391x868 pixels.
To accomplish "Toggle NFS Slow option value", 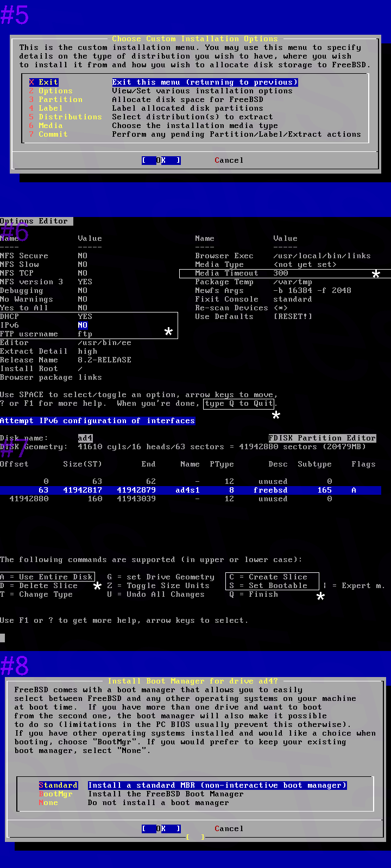I will click(x=83, y=265).
